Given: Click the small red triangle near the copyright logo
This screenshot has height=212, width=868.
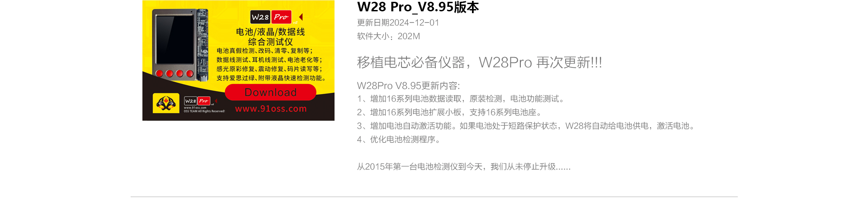Looking at the screenshot, I should [216, 101].
